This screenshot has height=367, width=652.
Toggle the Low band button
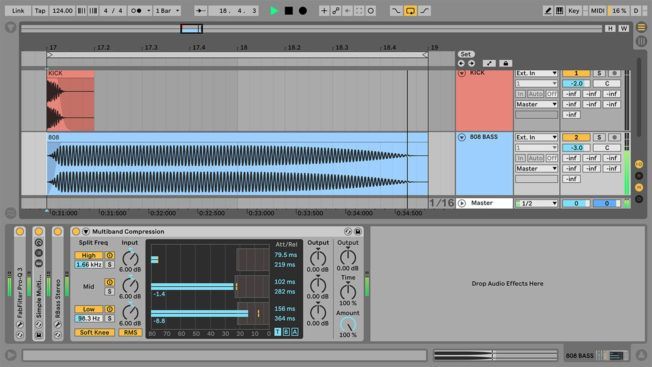89,309
